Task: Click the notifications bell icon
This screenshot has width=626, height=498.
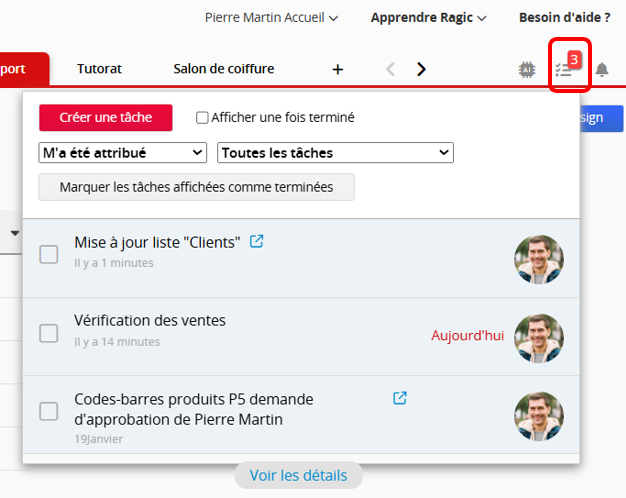Action: tap(602, 69)
